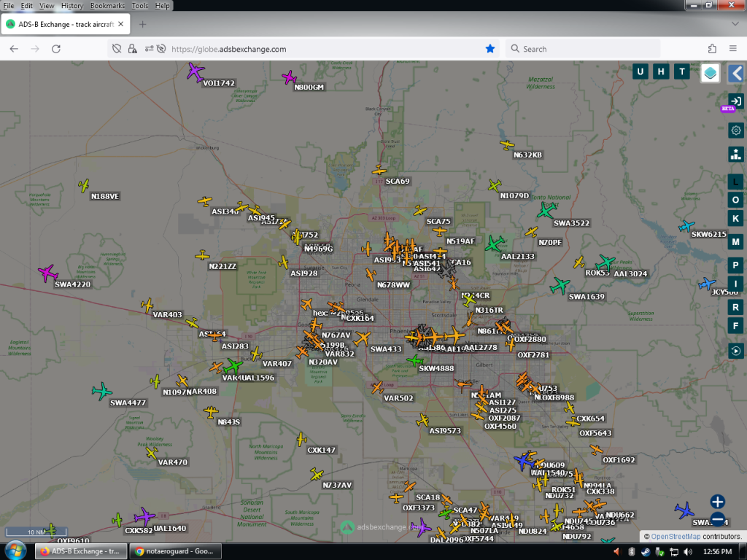Click the 12:56 PM system clock
This screenshot has height=560, width=747.
718,551
